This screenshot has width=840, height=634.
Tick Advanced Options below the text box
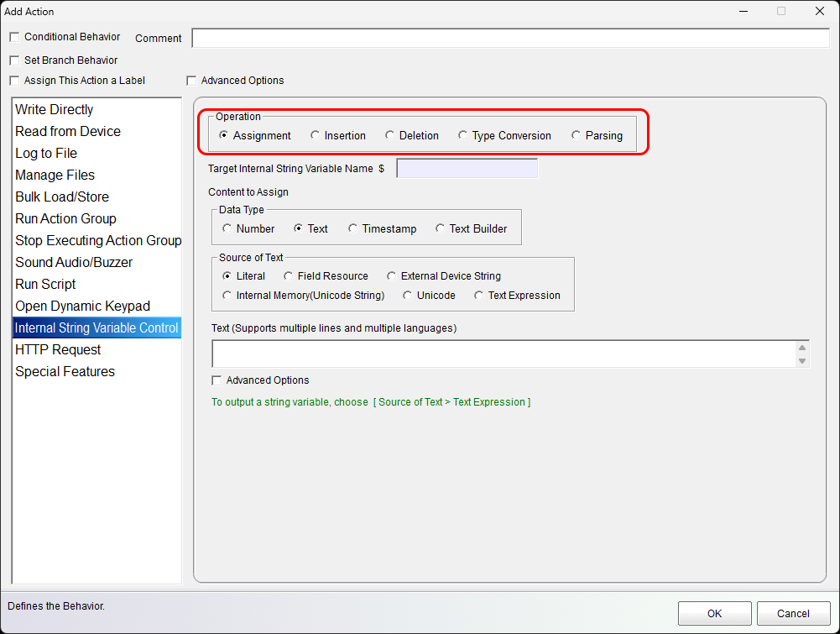click(x=217, y=380)
